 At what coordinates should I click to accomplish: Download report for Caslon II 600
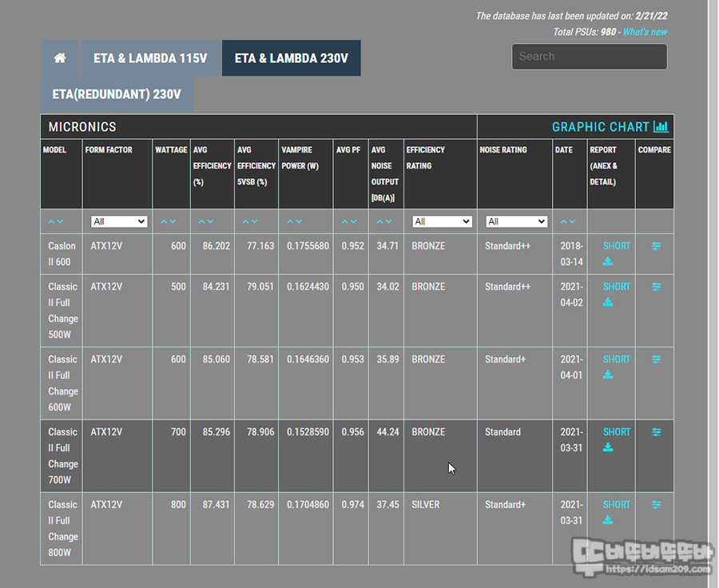608,261
